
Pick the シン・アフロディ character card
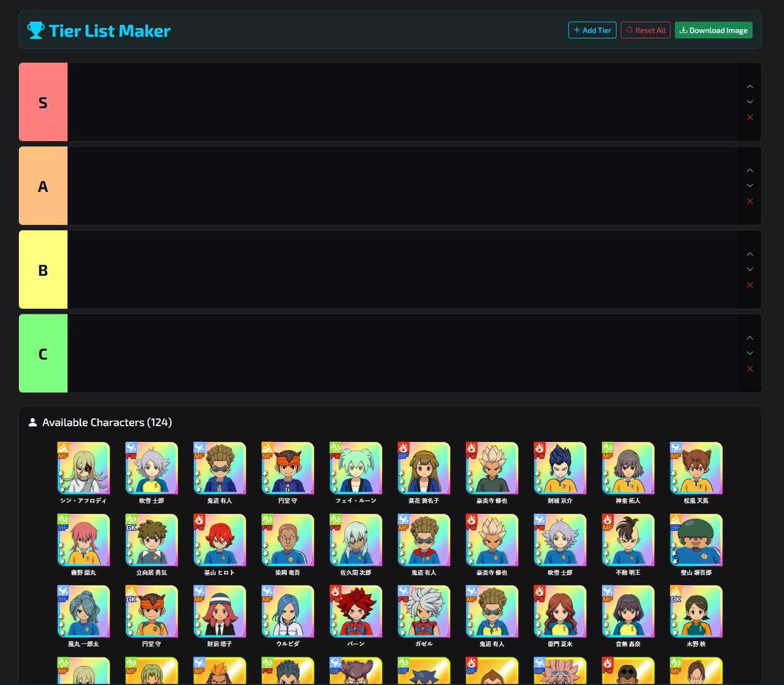[84, 473]
